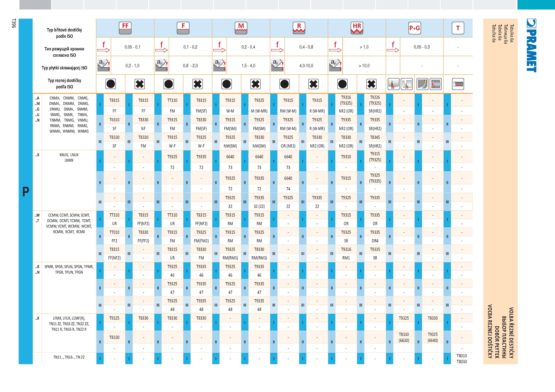The width and height of the screenshot is (555, 392).
Task: Click the parting-off operation icon under P+G
Action: pyautogui.click(x=393, y=84)
